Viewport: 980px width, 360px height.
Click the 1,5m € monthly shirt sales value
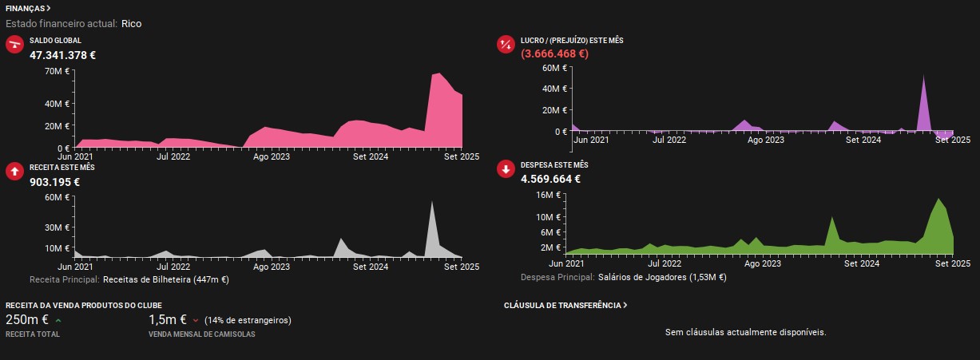tap(168, 320)
